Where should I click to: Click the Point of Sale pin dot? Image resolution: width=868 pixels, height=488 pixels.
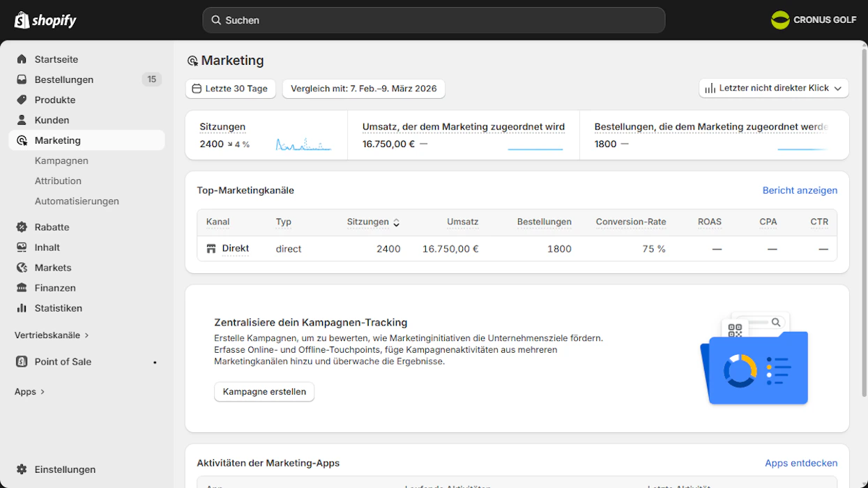(x=155, y=363)
